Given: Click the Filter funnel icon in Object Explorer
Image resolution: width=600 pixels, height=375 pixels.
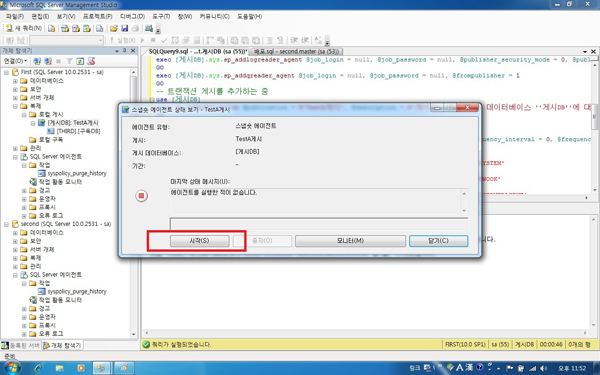Looking at the screenshot, I should [69, 61].
